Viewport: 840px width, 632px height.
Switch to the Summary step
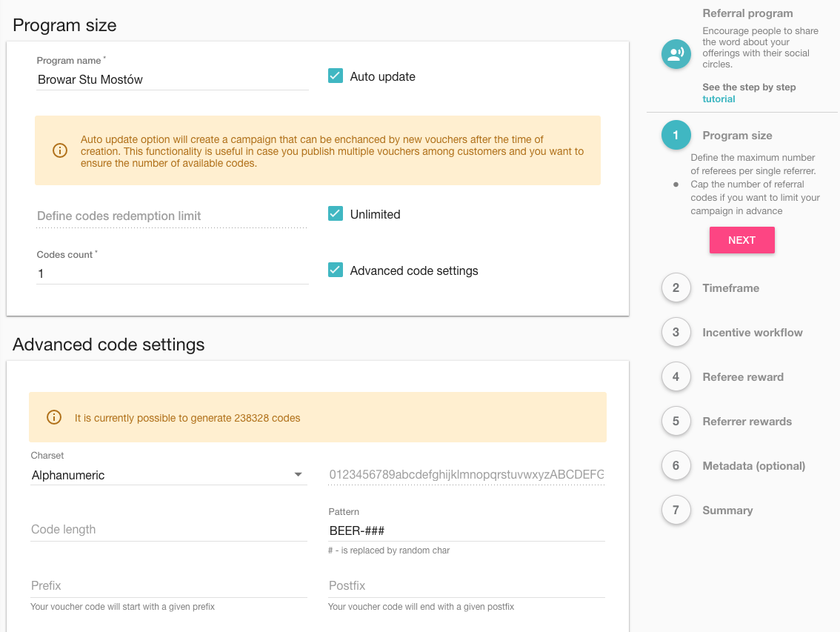click(727, 510)
